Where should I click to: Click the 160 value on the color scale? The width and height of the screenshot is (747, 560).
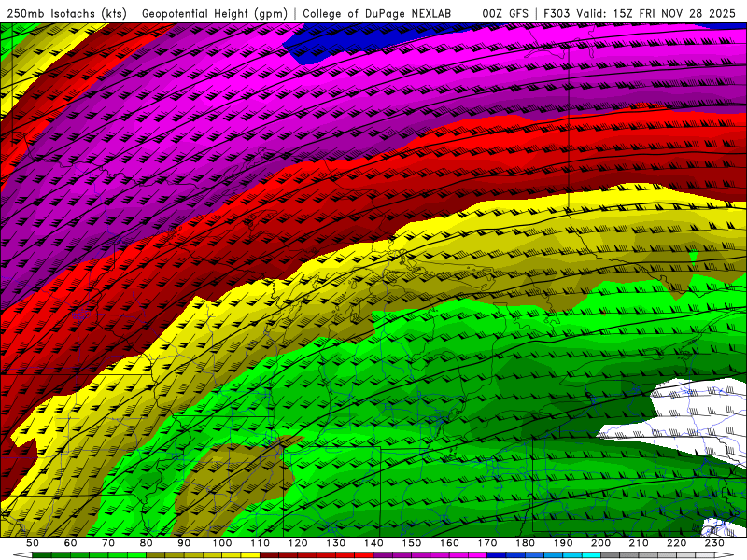[449, 543]
